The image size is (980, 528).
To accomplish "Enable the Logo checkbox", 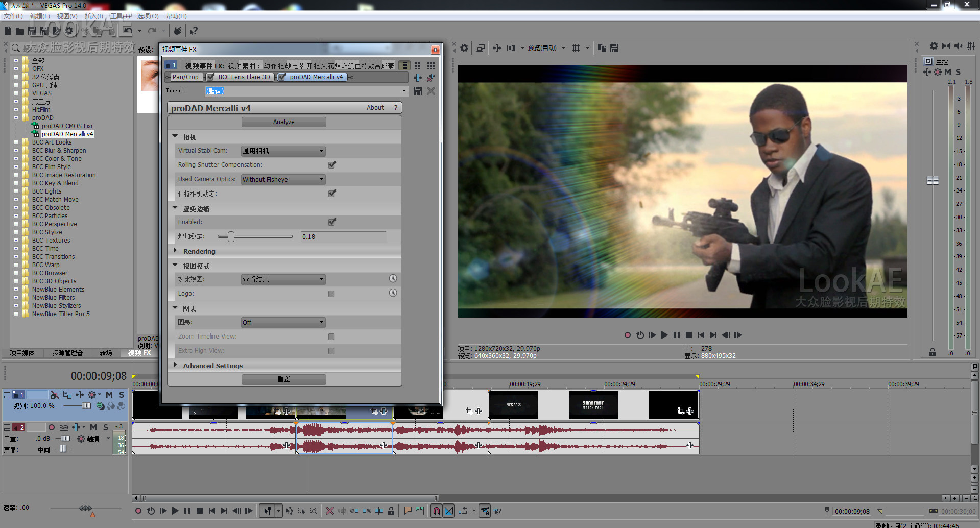I will (331, 294).
